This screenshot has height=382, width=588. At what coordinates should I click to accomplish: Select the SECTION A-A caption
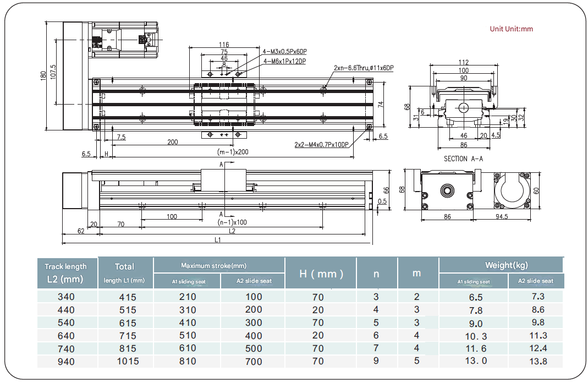click(463, 159)
